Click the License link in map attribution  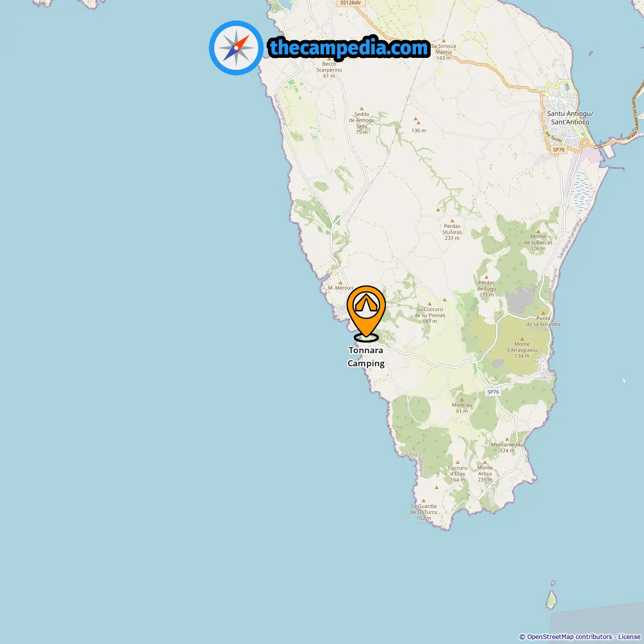[629, 637]
